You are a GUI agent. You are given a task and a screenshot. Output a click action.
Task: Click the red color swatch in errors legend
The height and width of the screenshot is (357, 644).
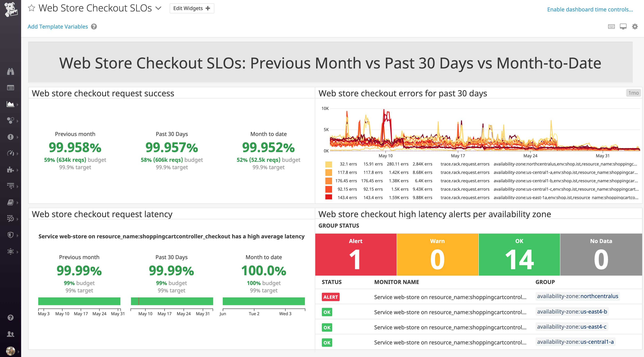[x=329, y=197]
